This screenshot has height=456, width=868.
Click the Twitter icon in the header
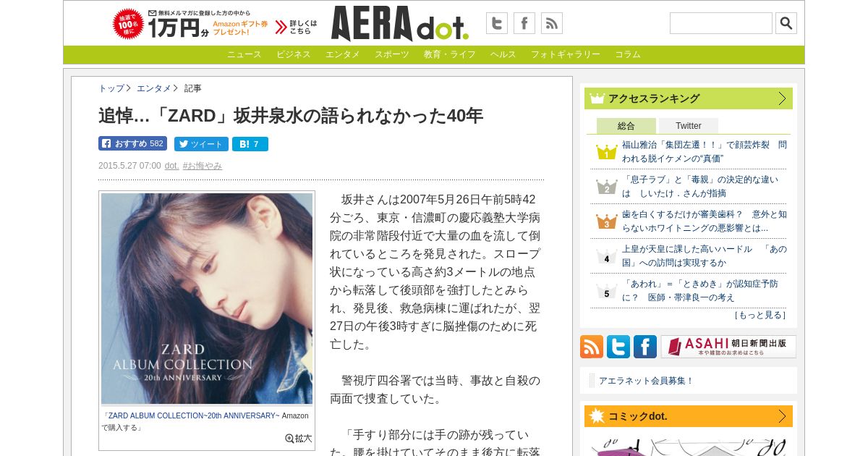(x=496, y=23)
